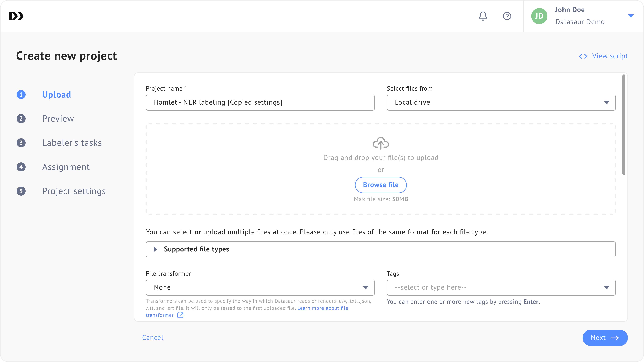644x362 pixels.
Task: Go to the Preview step
Action: click(58, 119)
